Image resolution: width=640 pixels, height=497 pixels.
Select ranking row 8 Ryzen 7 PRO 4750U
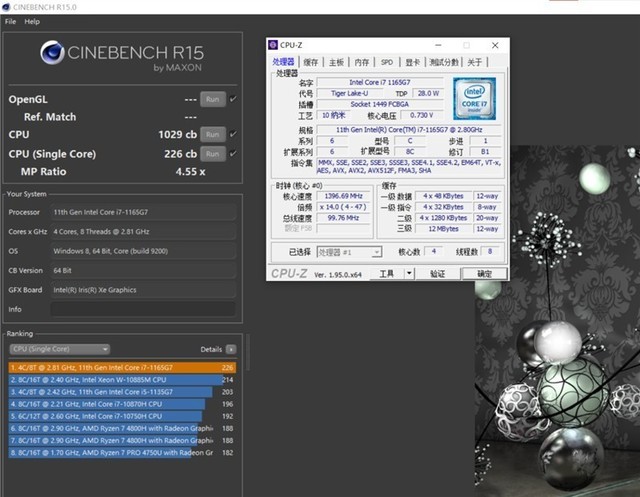click(122, 453)
